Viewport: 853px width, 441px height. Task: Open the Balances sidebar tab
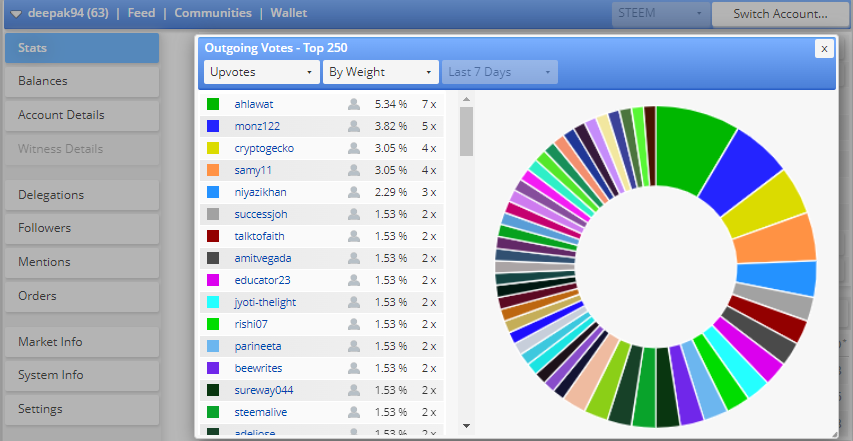(82, 81)
